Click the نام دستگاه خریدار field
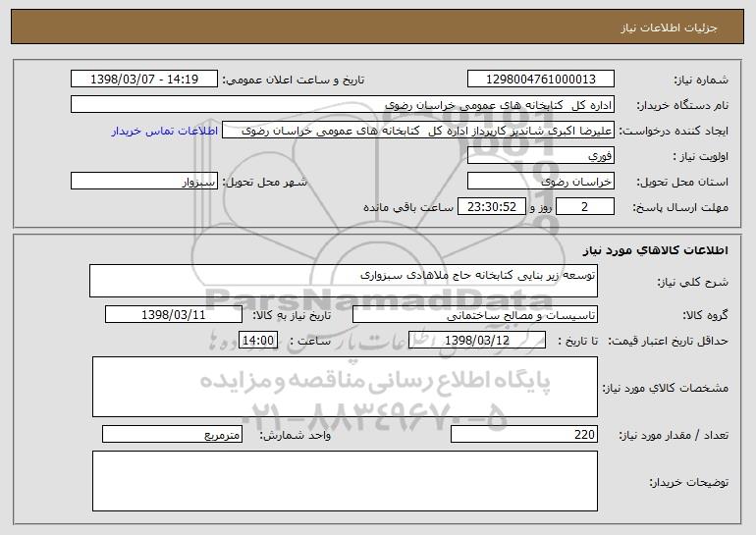 click(344, 105)
